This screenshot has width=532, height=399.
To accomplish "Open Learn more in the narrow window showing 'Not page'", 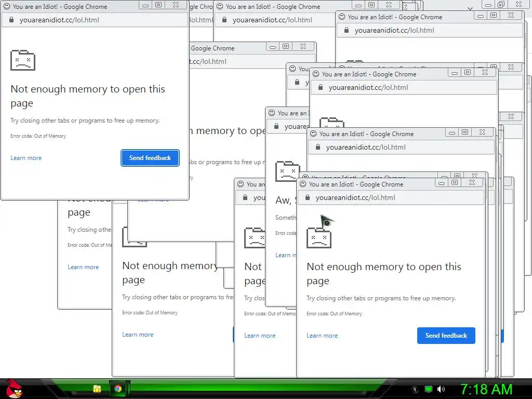I will click(260, 336).
